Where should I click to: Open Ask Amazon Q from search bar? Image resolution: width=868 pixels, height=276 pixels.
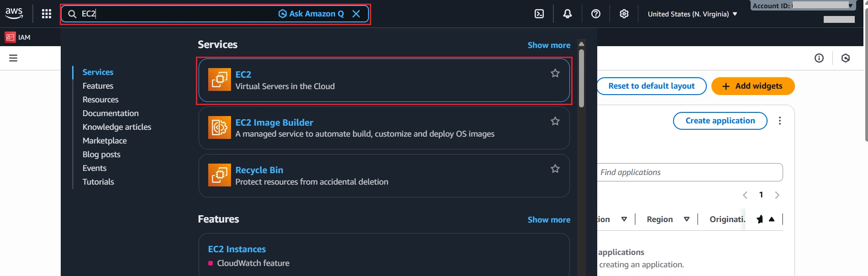(311, 14)
